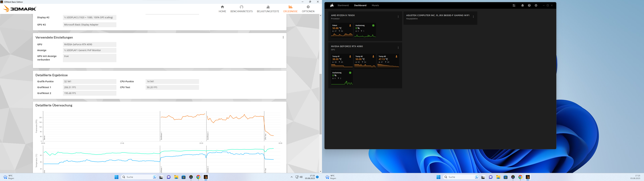
Task: Open the 3DMark HOME page
Action: [222, 9]
